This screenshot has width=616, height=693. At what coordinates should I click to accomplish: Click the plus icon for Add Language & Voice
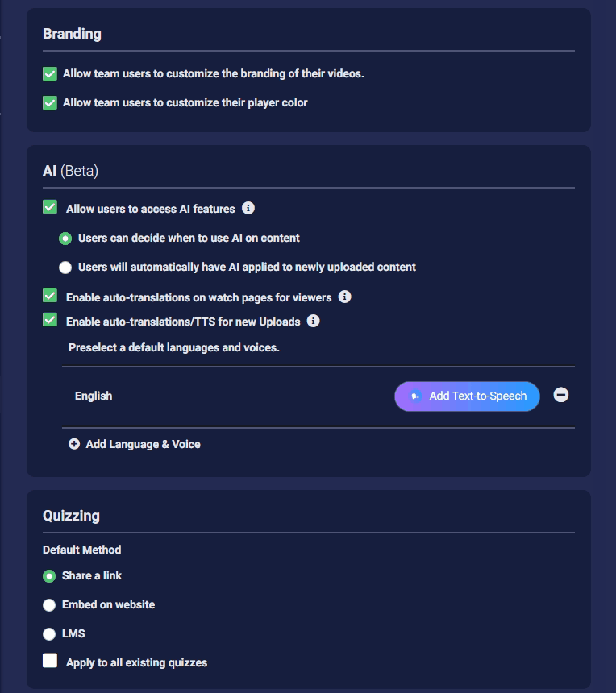[x=74, y=444]
